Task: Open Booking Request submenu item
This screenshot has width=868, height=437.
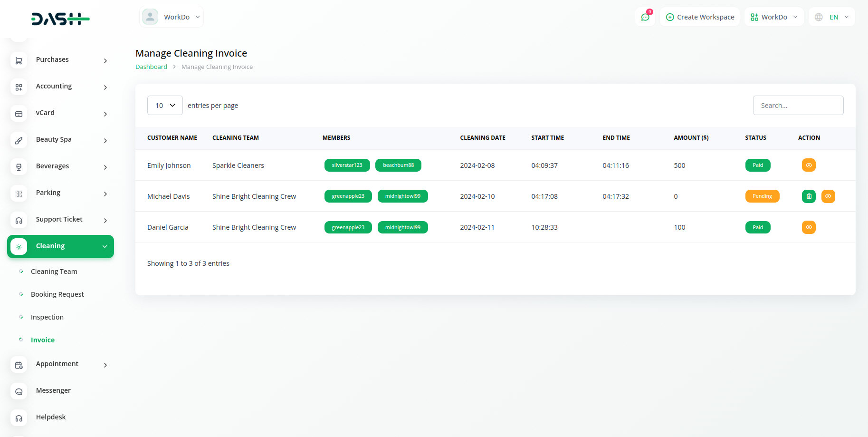Action: pos(57,294)
